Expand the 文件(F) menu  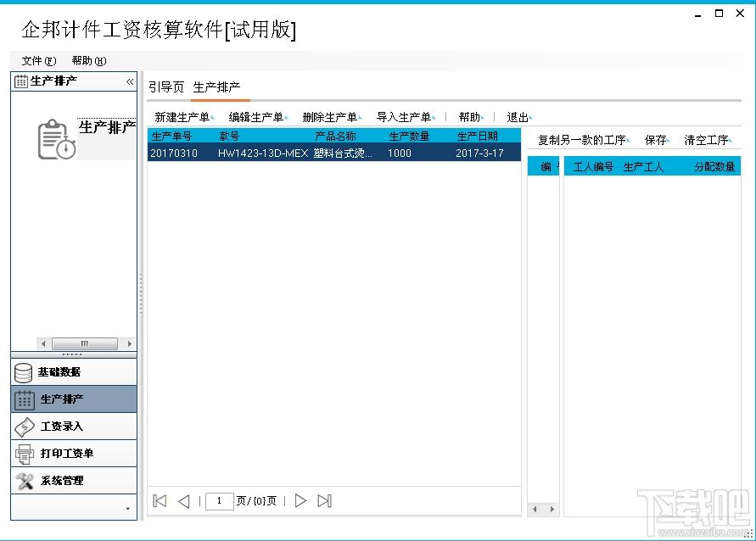tap(36, 60)
